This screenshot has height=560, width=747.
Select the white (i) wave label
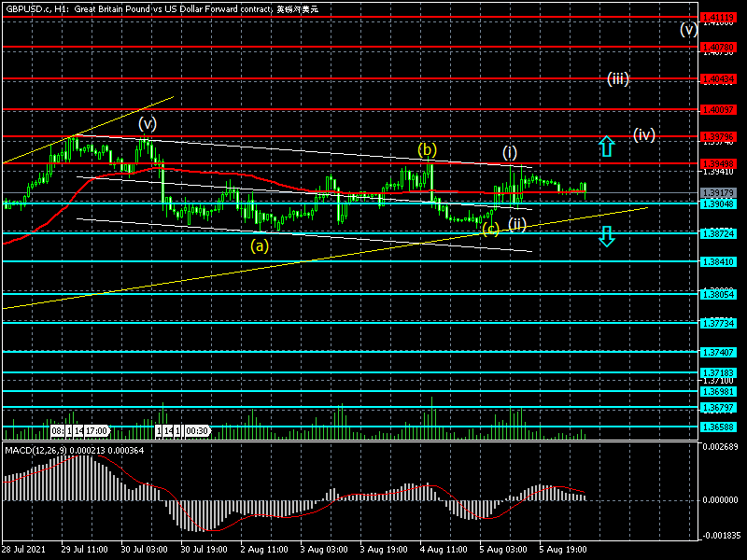click(x=510, y=152)
